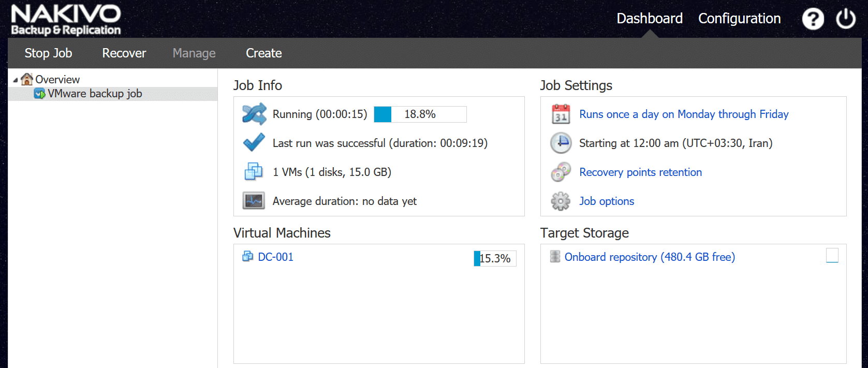Click the DC-001 virtual machine icon

pos(248,256)
